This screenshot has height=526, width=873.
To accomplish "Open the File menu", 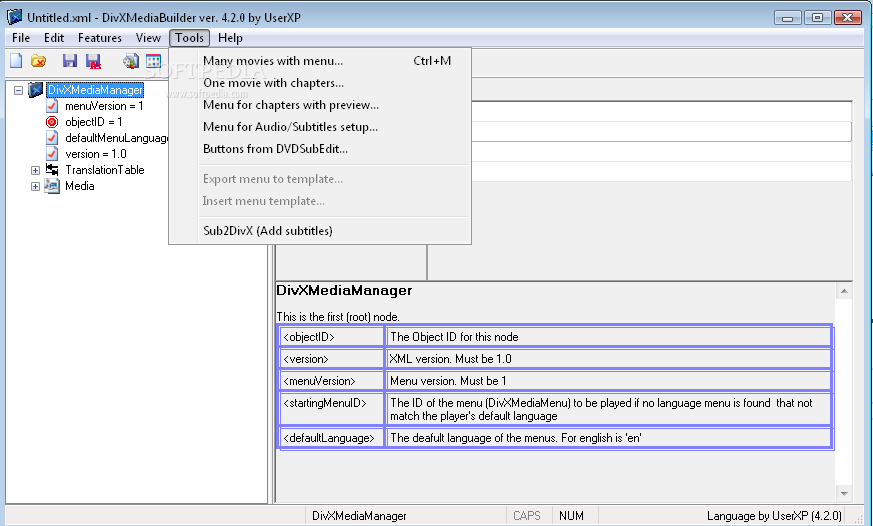I will point(21,38).
